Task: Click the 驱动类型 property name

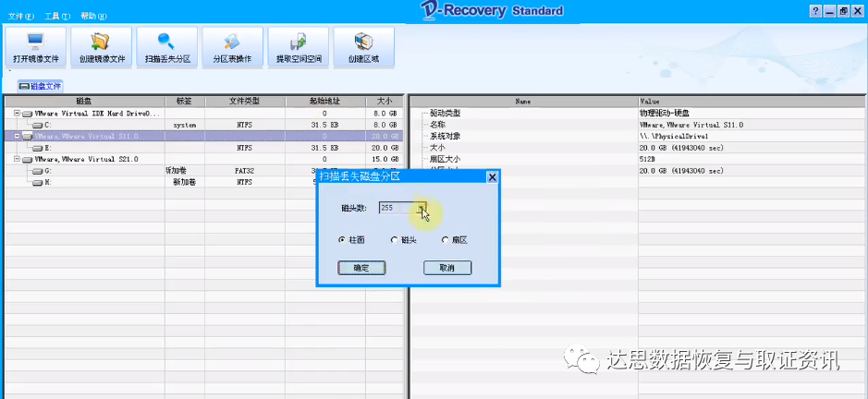Action: click(445, 114)
